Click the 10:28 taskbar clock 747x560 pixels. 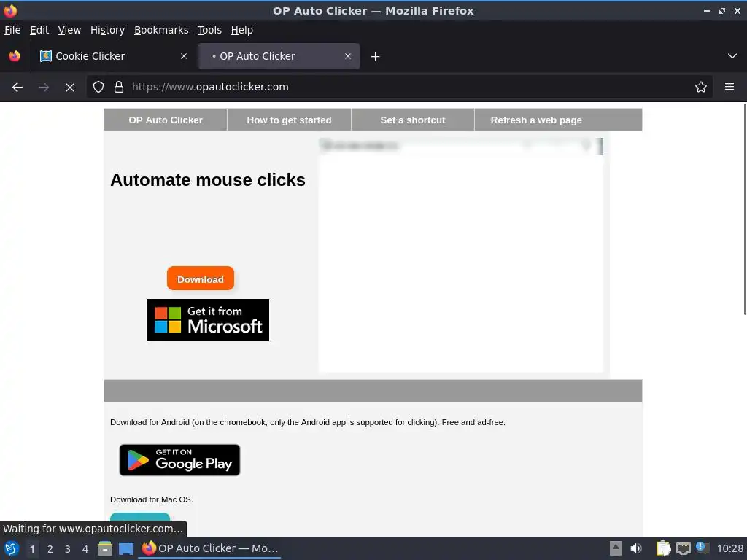pos(729,548)
